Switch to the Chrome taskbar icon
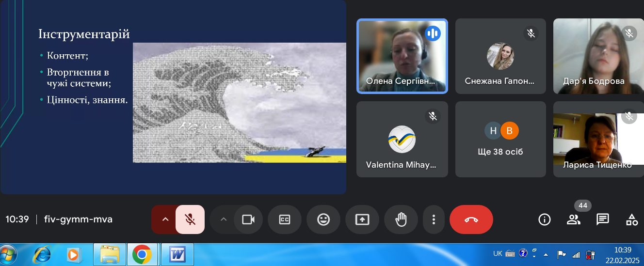The height and width of the screenshot is (266, 644). [142, 254]
